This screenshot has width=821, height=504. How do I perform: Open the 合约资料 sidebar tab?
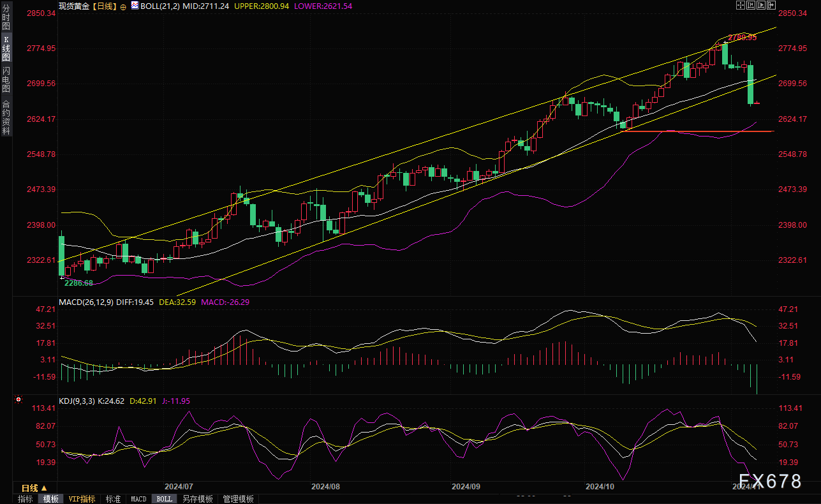(x=6, y=117)
